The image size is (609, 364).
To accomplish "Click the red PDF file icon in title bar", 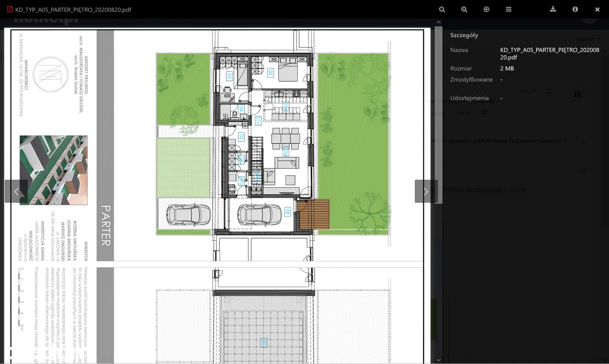I will coord(10,10).
